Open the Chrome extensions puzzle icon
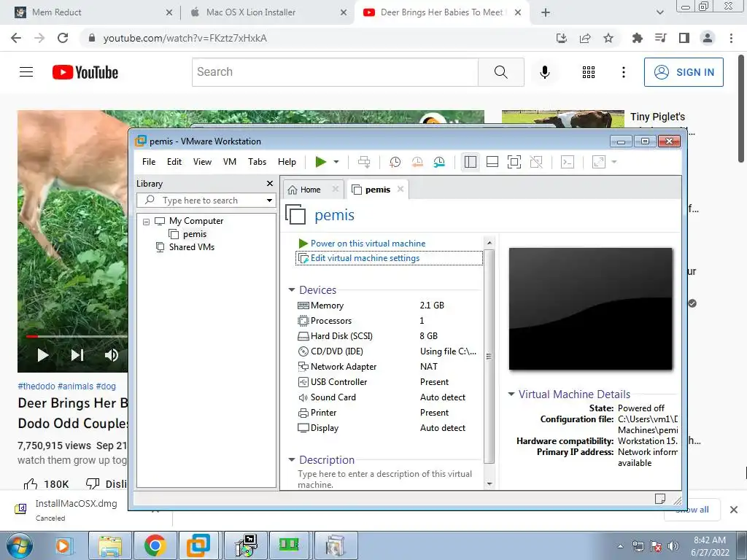 (637, 38)
